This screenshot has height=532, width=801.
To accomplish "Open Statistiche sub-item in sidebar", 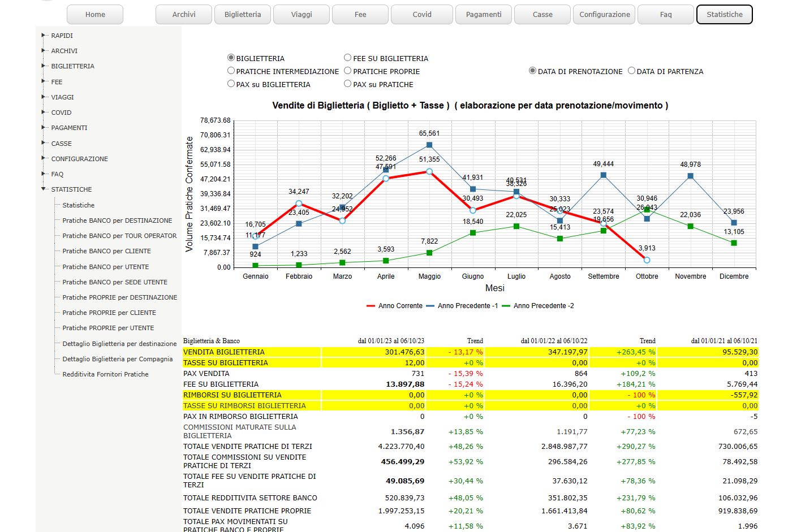I will pyautogui.click(x=79, y=205).
